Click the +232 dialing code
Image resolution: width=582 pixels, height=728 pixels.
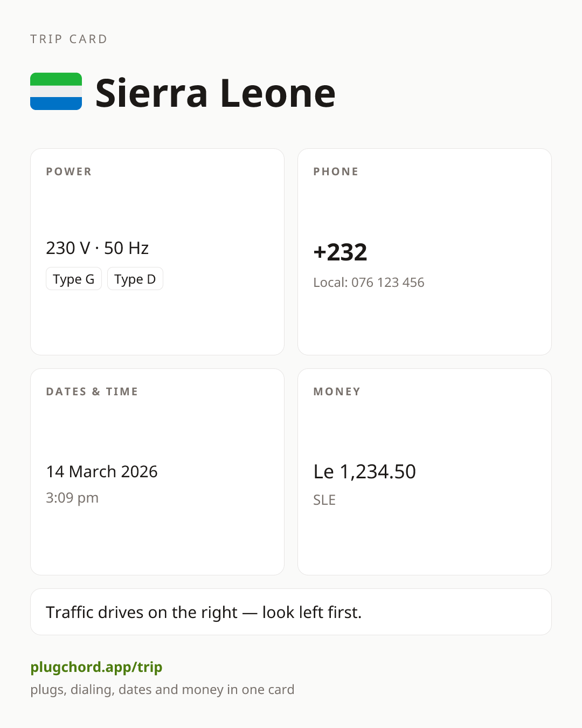point(340,252)
